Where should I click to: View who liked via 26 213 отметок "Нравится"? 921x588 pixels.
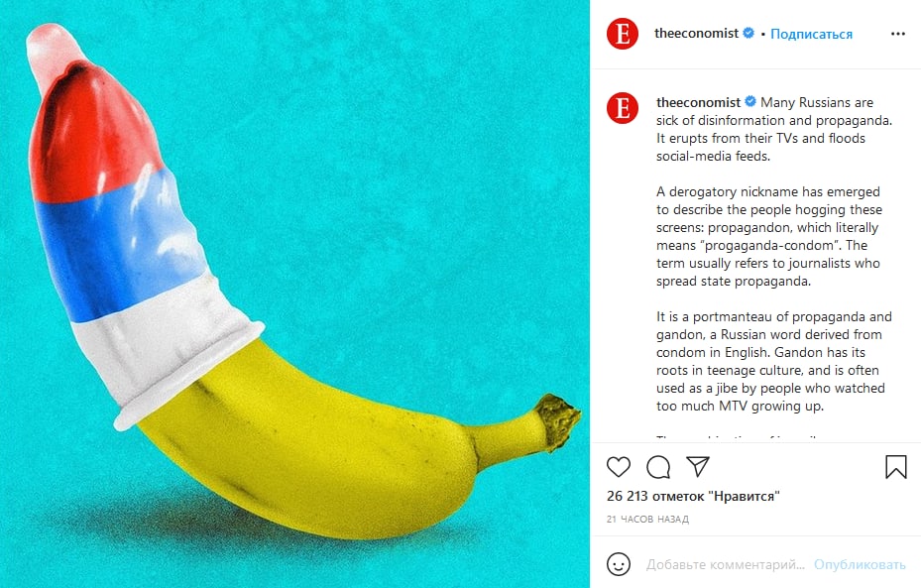tap(693, 497)
